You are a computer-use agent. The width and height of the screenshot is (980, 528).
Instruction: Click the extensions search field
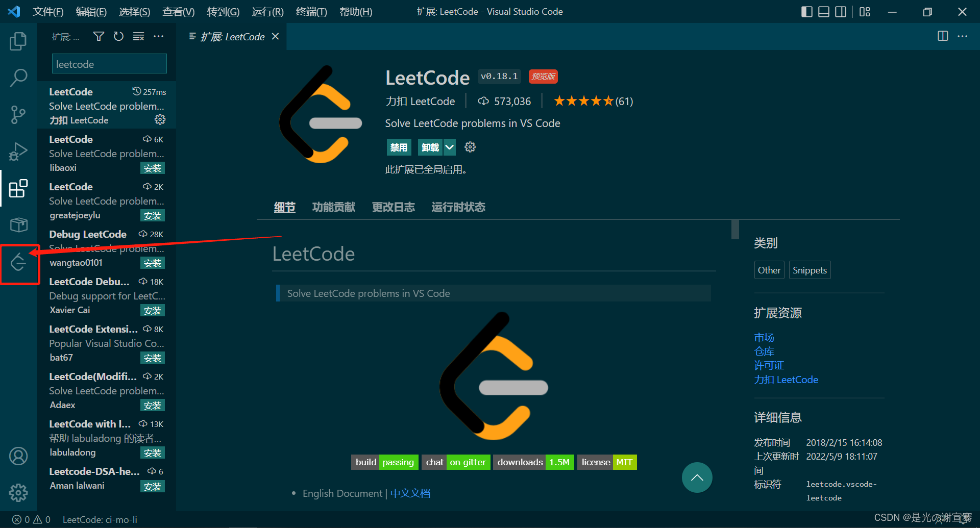109,64
